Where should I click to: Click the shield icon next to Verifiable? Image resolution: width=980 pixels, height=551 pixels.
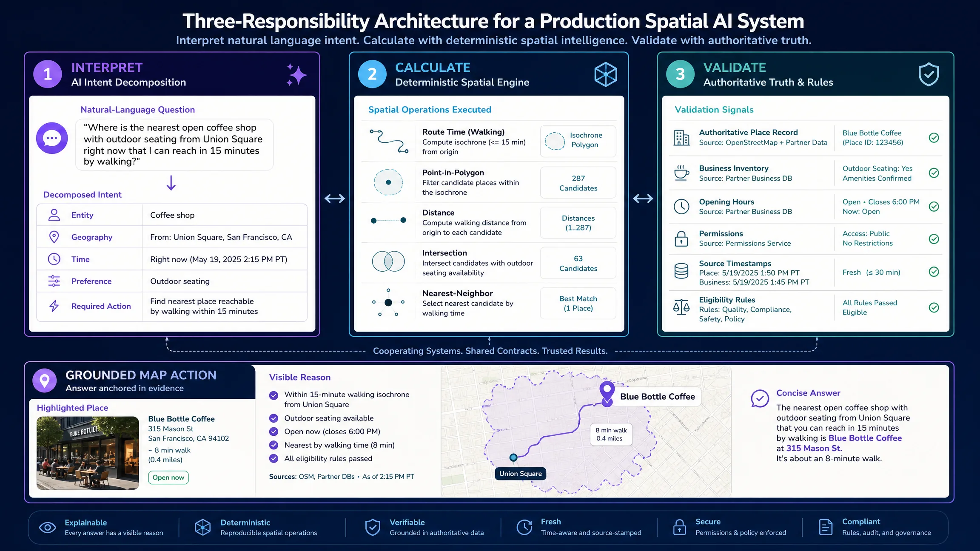coord(373,527)
